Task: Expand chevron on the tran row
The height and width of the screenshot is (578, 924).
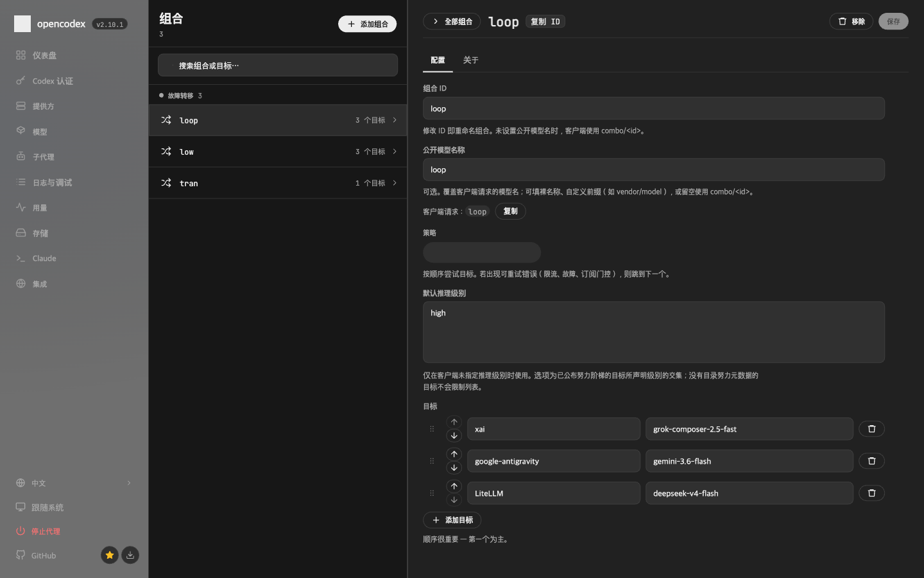Action: point(395,183)
